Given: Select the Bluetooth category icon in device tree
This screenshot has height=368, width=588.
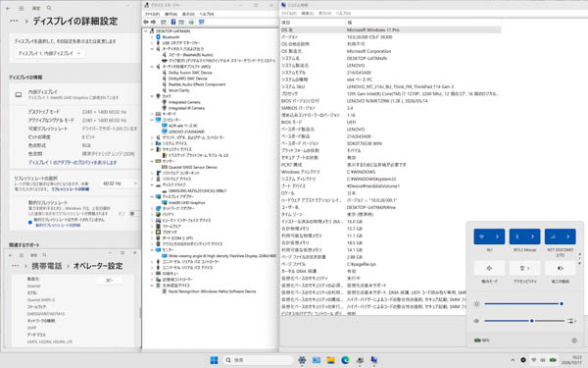Looking at the screenshot, I should pyautogui.click(x=158, y=37).
